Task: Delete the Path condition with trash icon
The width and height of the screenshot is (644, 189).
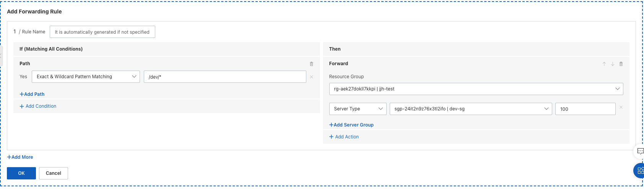Action: click(311, 64)
